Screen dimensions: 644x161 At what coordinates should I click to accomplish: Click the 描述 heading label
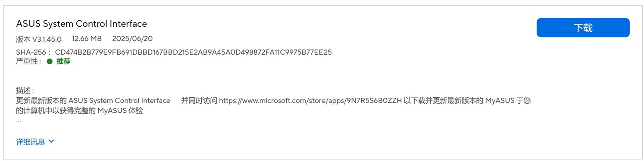coord(25,91)
